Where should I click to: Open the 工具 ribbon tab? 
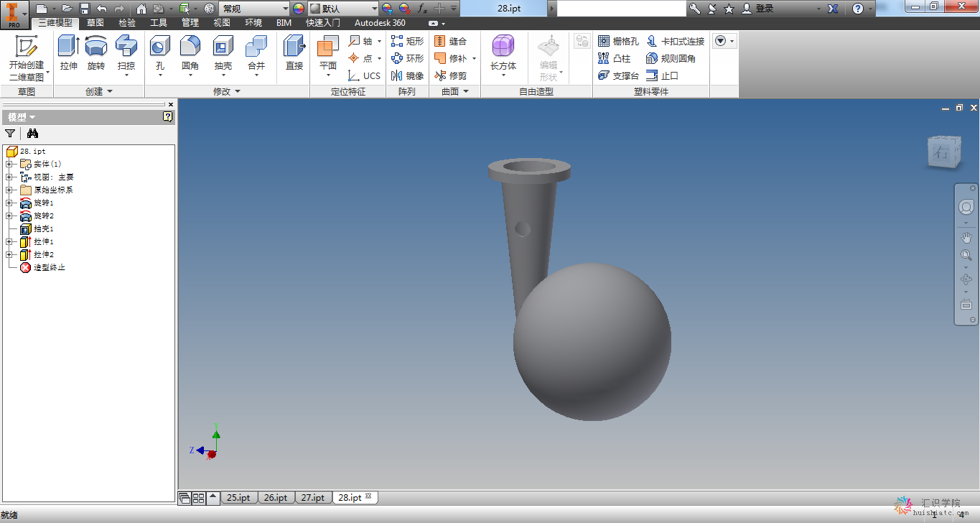click(x=159, y=23)
